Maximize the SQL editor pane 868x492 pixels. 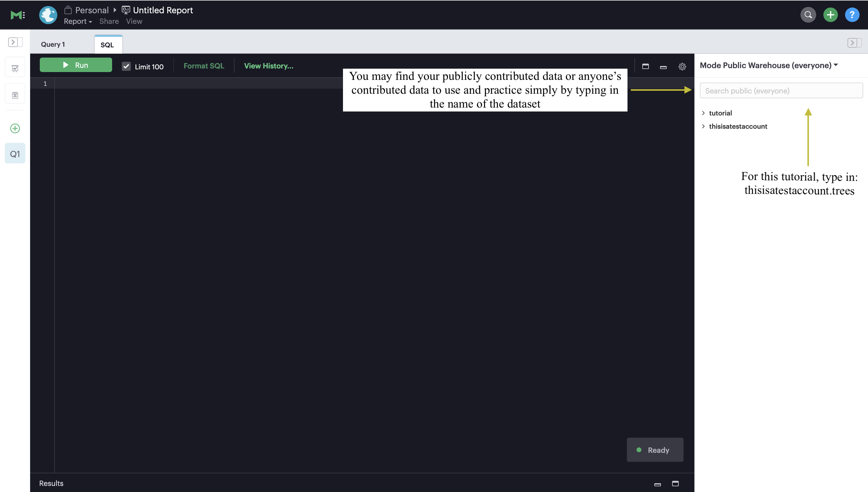click(646, 66)
